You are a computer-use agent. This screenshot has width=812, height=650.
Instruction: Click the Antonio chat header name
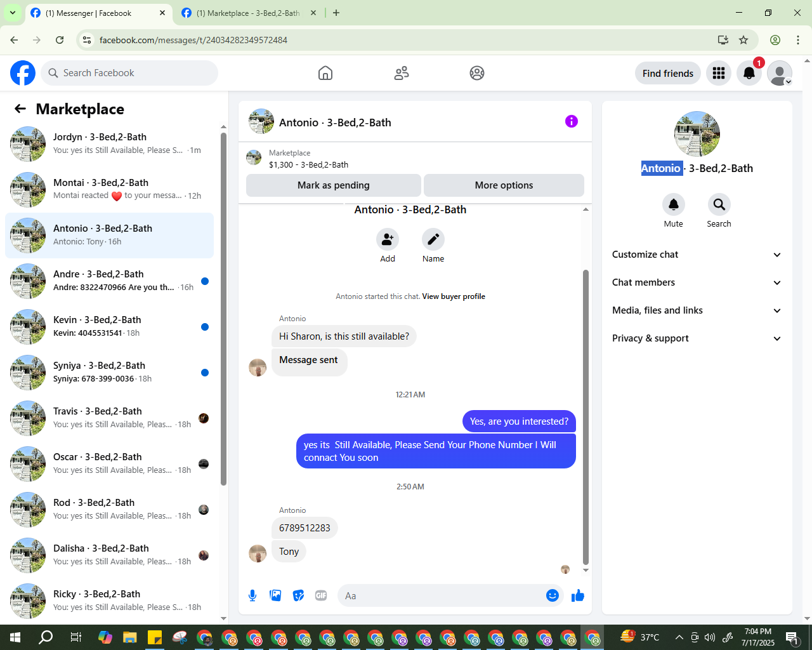(x=335, y=123)
